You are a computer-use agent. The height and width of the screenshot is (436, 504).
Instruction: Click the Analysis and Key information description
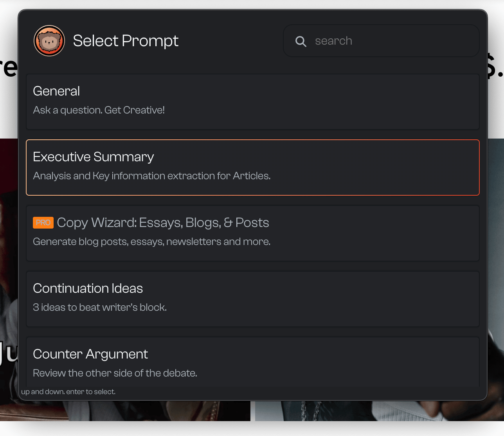(x=152, y=176)
